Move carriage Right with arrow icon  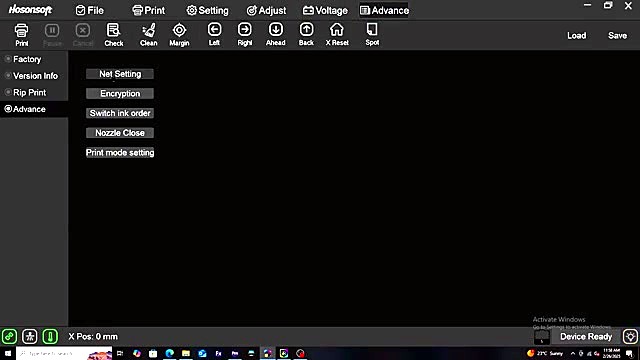[244, 34]
